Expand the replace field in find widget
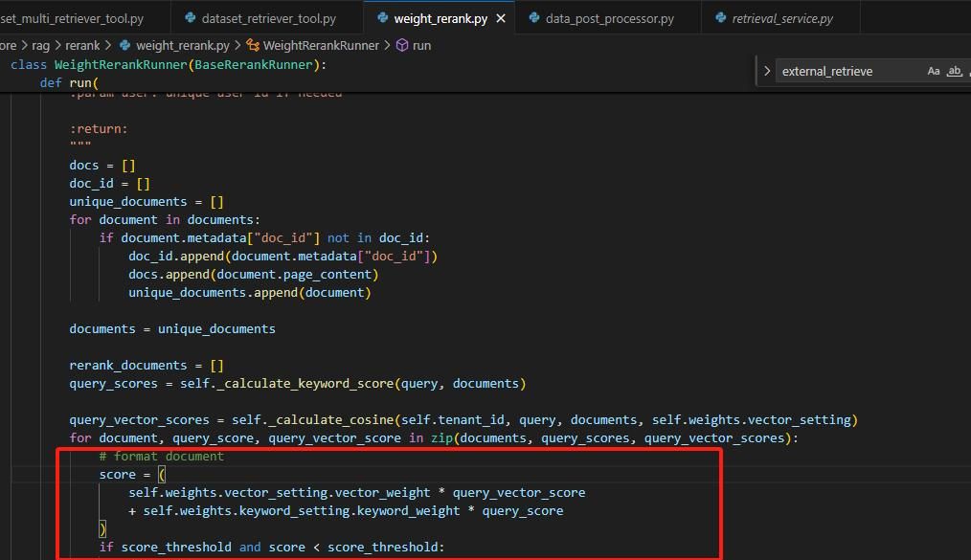 (767, 71)
